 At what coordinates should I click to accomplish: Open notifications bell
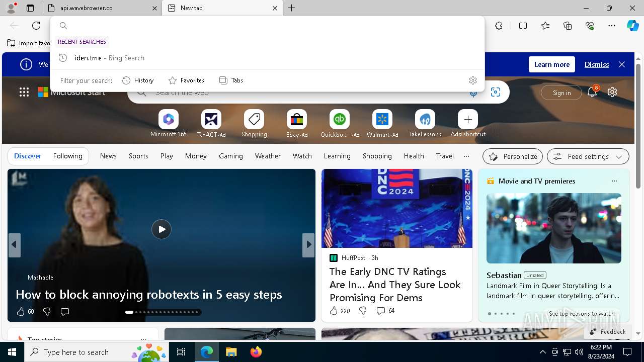click(592, 92)
